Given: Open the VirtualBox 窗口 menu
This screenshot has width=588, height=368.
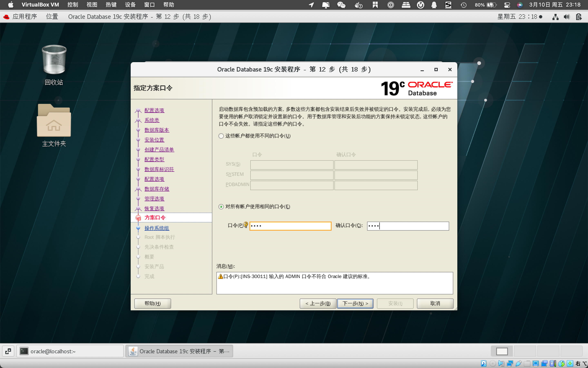Looking at the screenshot, I should pos(149,5).
